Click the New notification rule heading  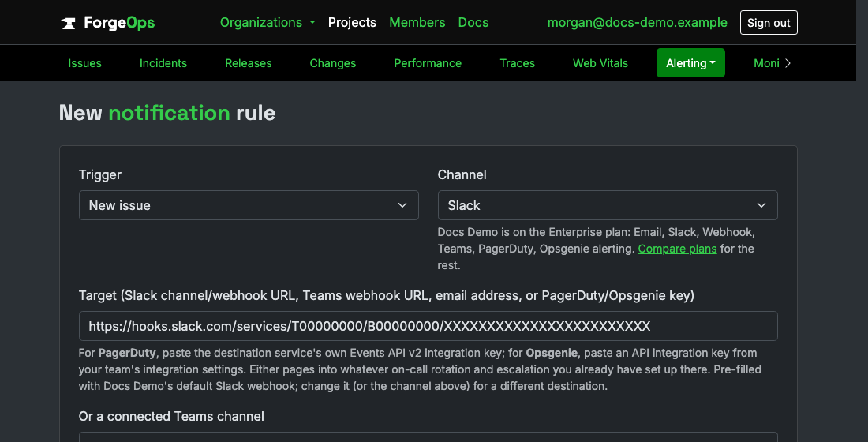pyautogui.click(x=167, y=113)
